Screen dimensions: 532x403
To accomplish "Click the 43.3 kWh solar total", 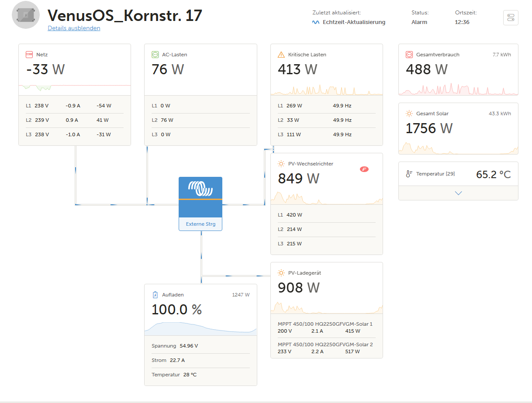I will pyautogui.click(x=500, y=114).
